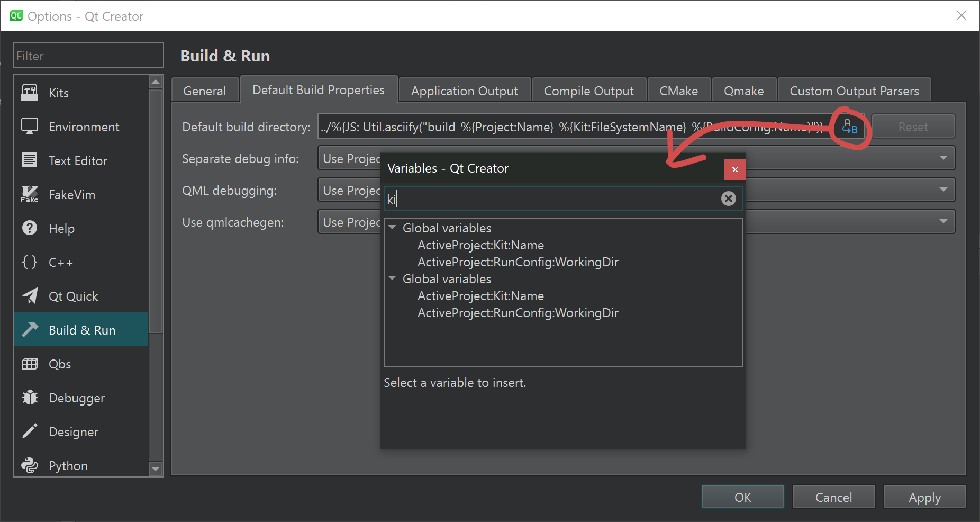The image size is (980, 522).
Task: Click the Filter input field
Action: point(88,56)
